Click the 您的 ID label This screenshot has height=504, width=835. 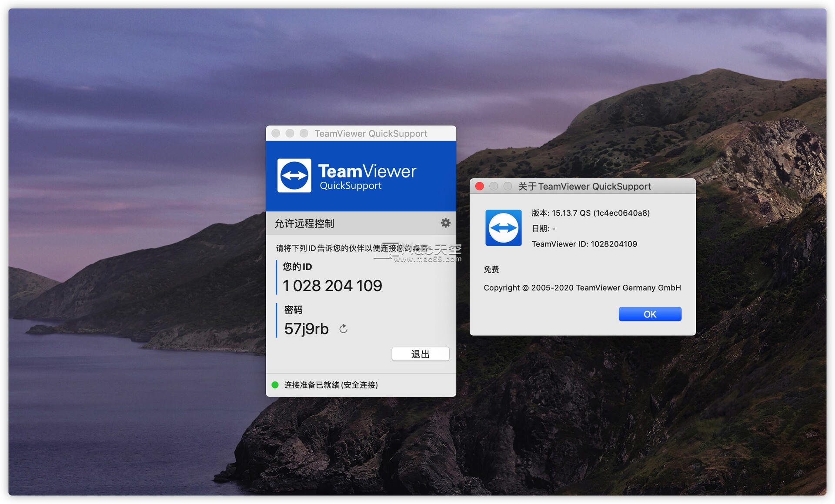297,267
